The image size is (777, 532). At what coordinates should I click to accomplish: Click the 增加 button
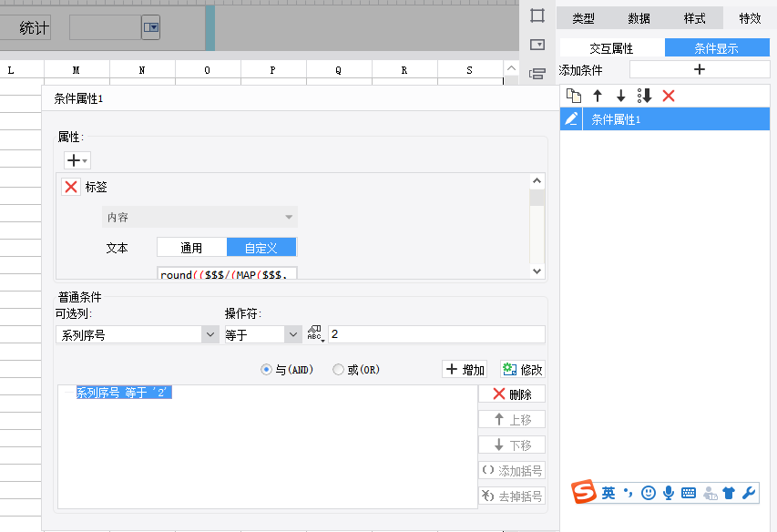(465, 369)
